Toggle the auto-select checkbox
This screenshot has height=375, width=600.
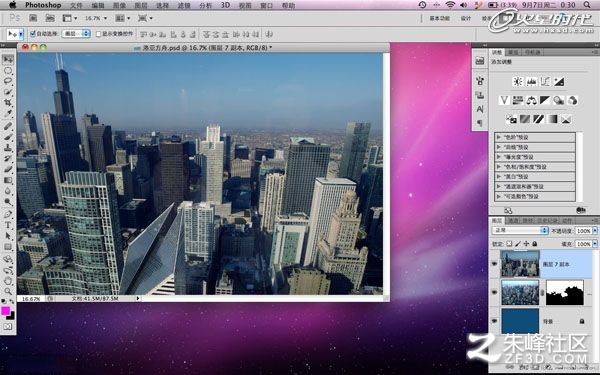point(33,34)
